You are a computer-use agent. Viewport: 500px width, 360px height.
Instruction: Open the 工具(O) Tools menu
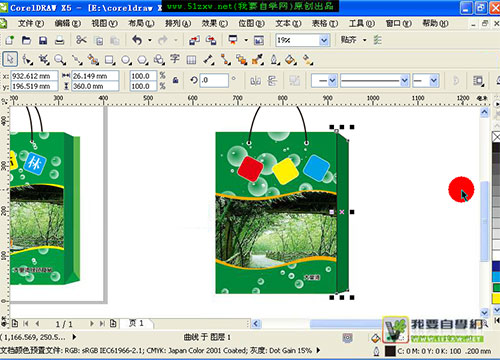[x=362, y=23]
